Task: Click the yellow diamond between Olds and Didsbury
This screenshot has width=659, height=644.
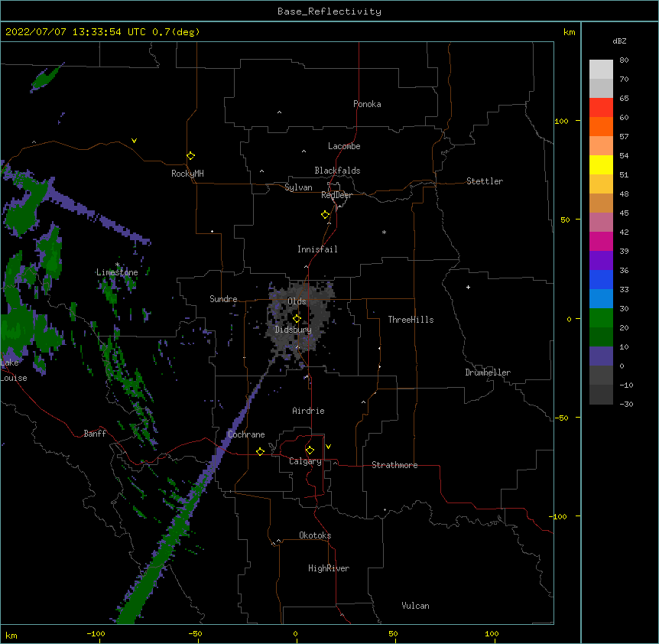Action: (x=297, y=319)
